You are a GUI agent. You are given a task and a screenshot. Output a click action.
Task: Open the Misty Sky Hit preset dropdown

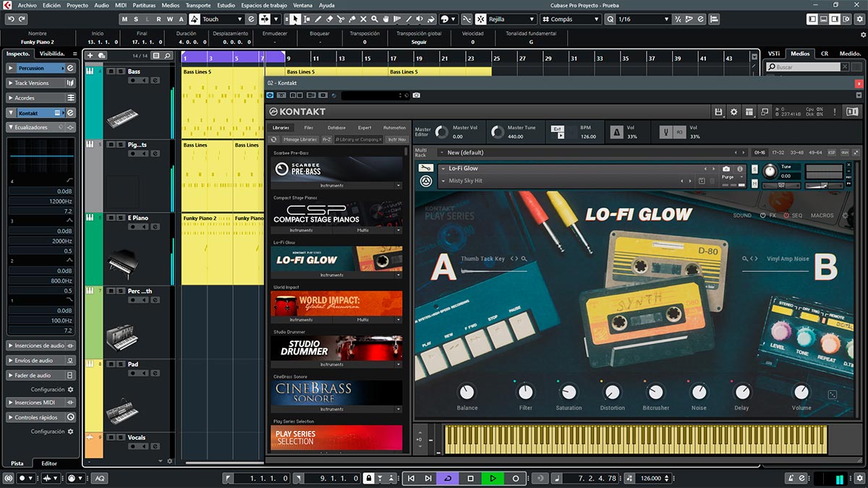click(443, 181)
